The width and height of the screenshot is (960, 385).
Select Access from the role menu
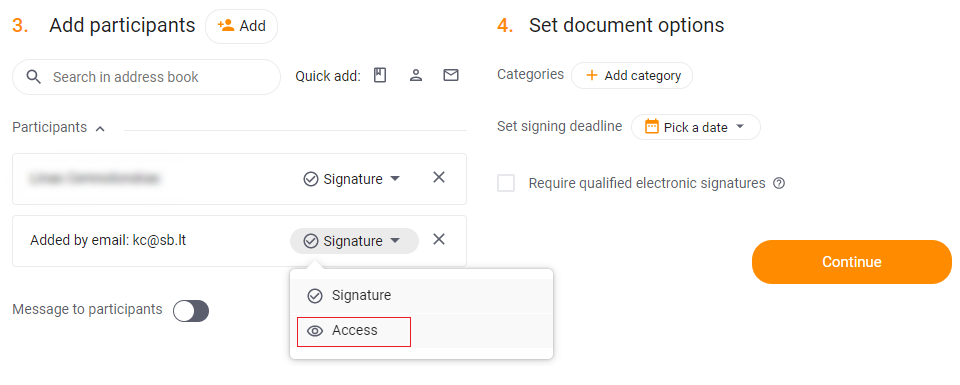pyautogui.click(x=421, y=331)
